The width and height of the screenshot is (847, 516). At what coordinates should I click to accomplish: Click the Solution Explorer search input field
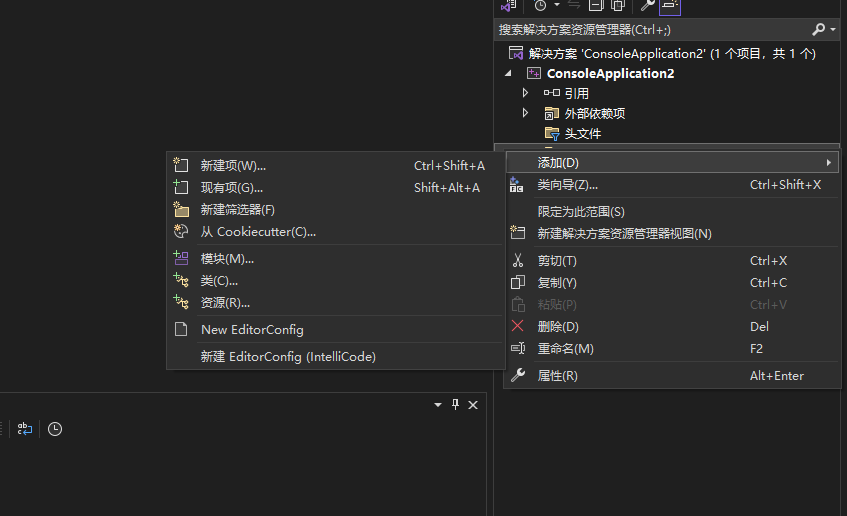(650, 30)
